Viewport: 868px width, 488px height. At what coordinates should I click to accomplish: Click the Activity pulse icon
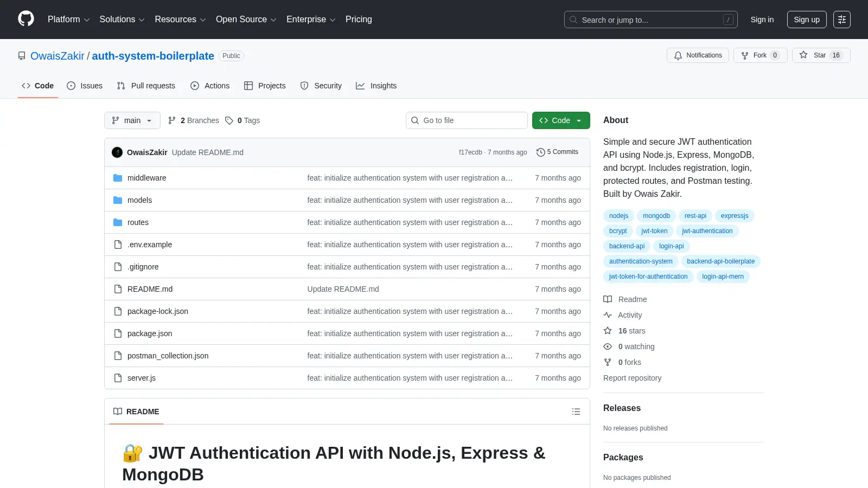[x=608, y=315]
